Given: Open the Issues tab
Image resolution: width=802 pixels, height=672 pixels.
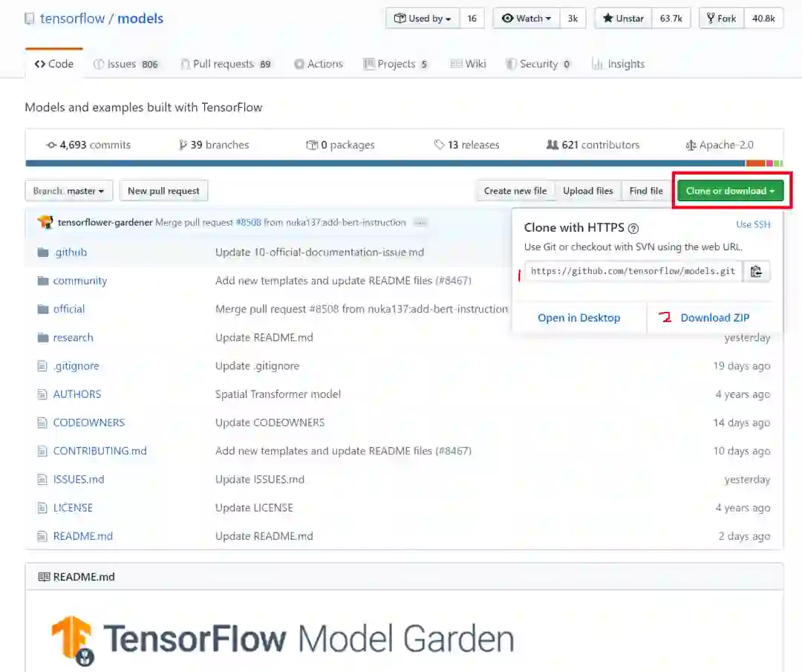Looking at the screenshot, I should pyautogui.click(x=125, y=64).
